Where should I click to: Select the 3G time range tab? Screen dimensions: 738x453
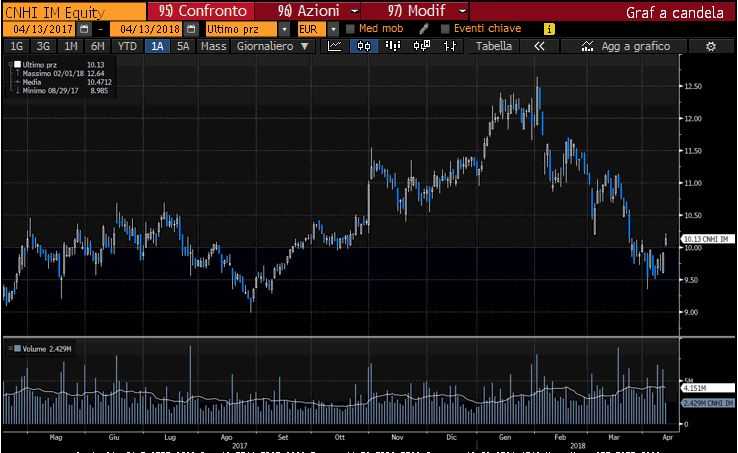pyautogui.click(x=43, y=46)
